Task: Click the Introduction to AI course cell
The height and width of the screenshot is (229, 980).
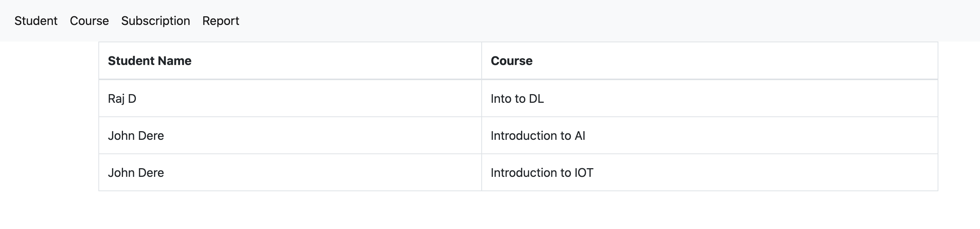Action: (538, 136)
